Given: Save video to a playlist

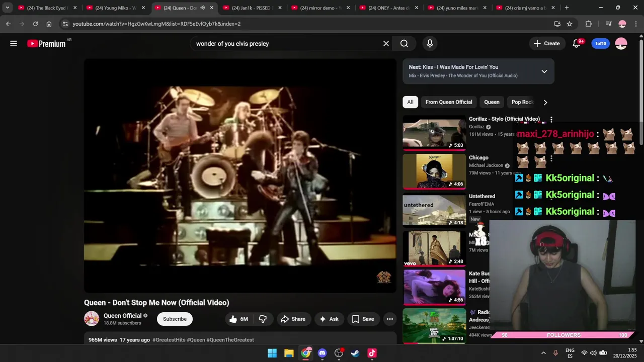Looking at the screenshot, I should [363, 319].
